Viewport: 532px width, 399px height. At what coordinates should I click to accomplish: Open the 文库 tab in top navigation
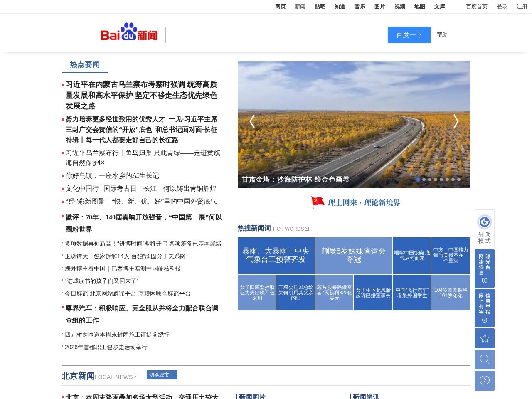440,7
